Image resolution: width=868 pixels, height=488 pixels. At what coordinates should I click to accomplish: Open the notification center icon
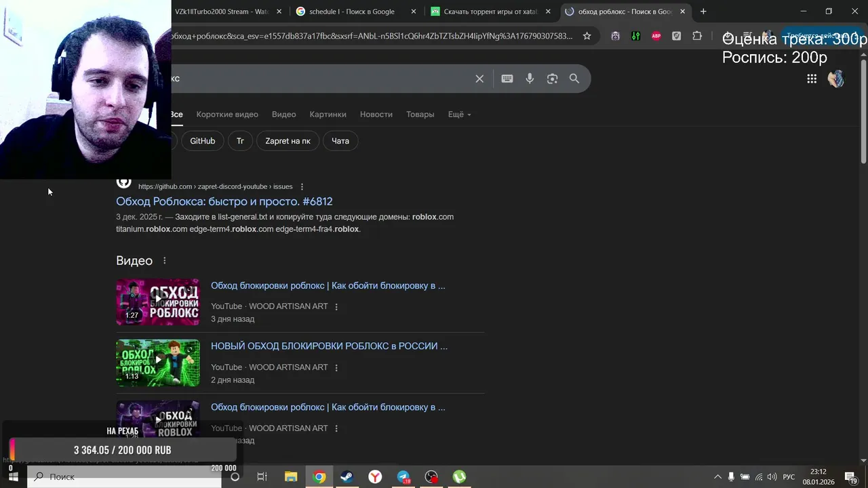tap(851, 476)
